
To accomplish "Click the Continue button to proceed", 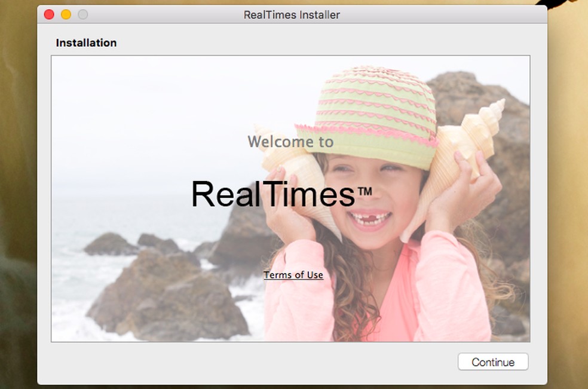I will click(x=493, y=362).
